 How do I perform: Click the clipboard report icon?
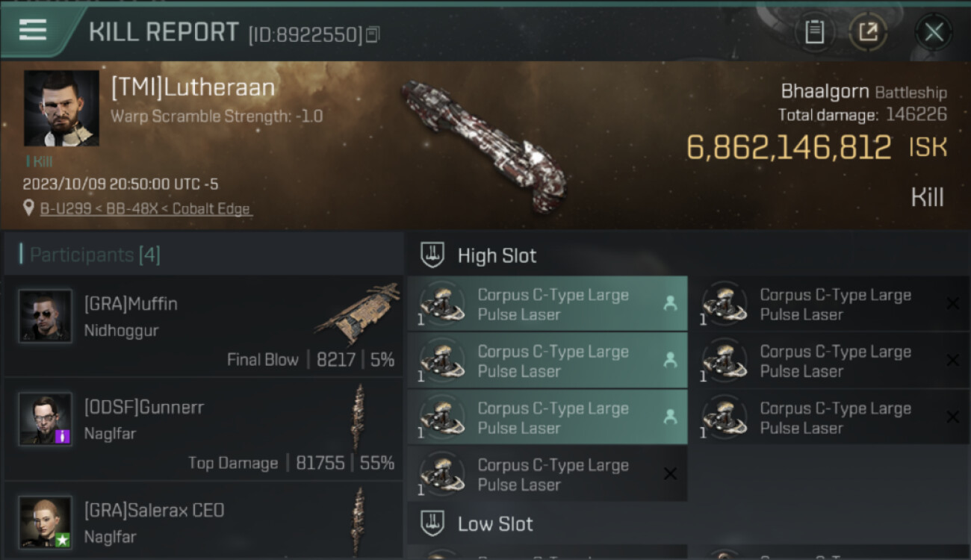pyautogui.click(x=814, y=32)
